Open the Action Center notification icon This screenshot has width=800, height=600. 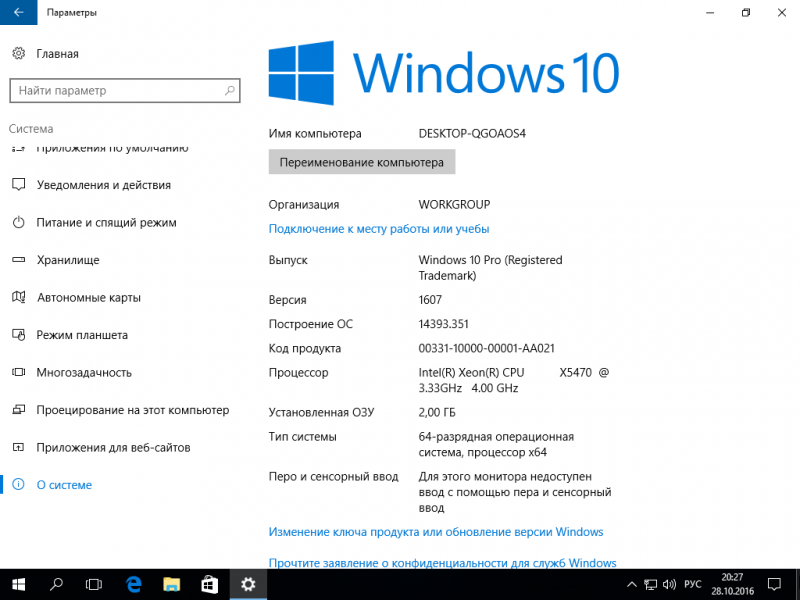tap(774, 585)
